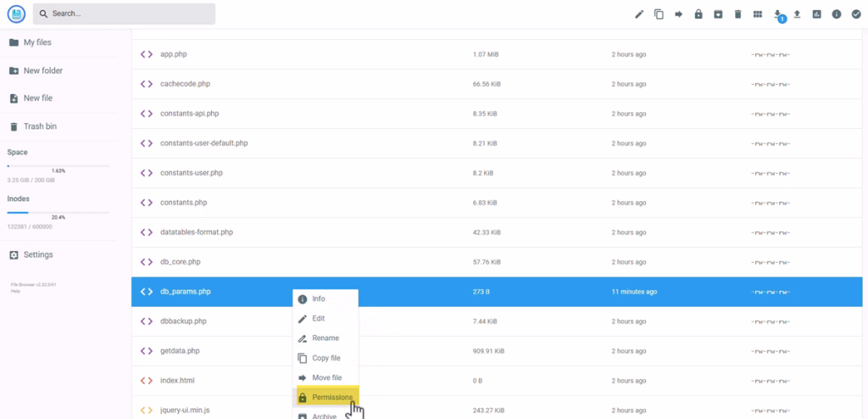Click the 122381 / 600000 inodes text
The height and width of the screenshot is (419, 868).
pyautogui.click(x=30, y=226)
